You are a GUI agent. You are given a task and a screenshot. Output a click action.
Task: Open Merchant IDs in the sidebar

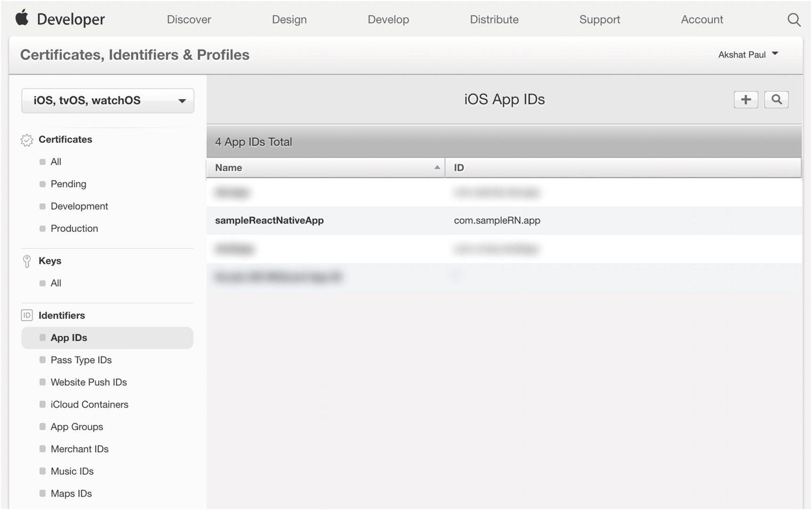[x=80, y=449]
